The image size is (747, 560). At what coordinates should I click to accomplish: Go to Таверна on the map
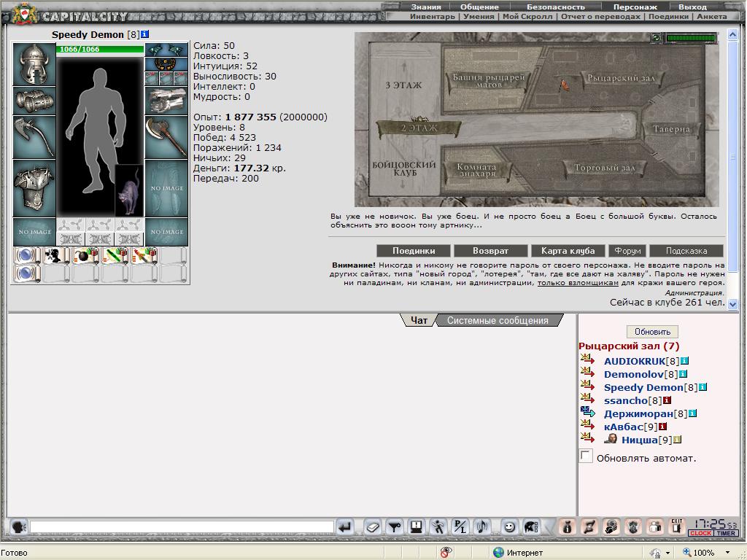coord(671,129)
